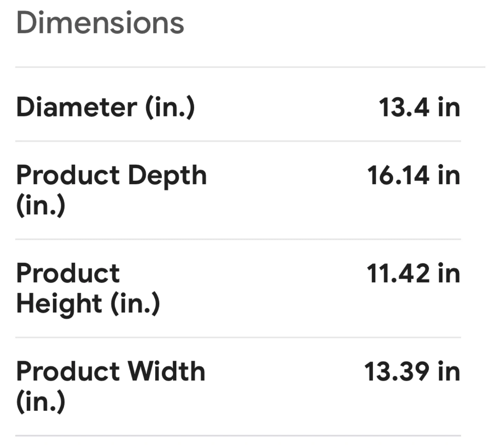The height and width of the screenshot is (448, 501).
Task: Click the (in.) text under Product Depth
Action: click(40, 206)
